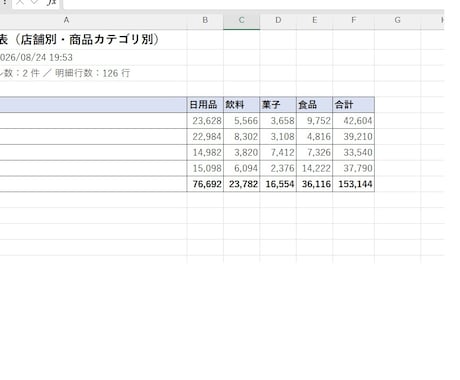Click the bold total 23,782
460x380 pixels.
242,184
